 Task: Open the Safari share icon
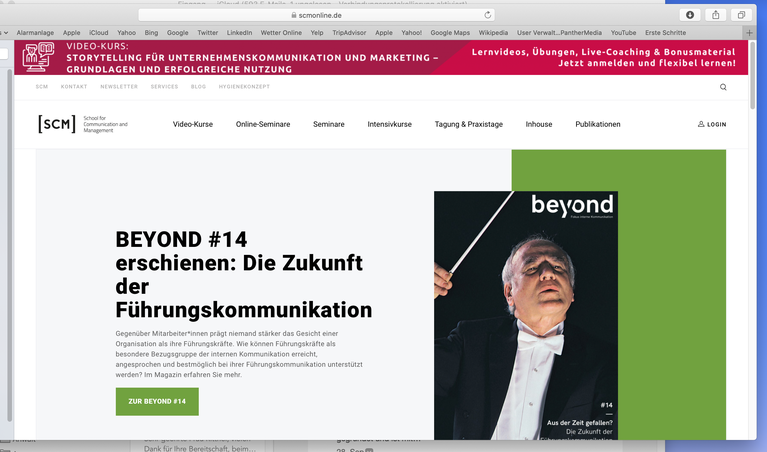[716, 15]
